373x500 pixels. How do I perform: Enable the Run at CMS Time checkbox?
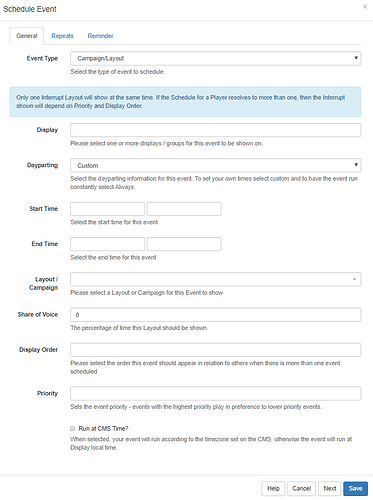tap(72, 429)
